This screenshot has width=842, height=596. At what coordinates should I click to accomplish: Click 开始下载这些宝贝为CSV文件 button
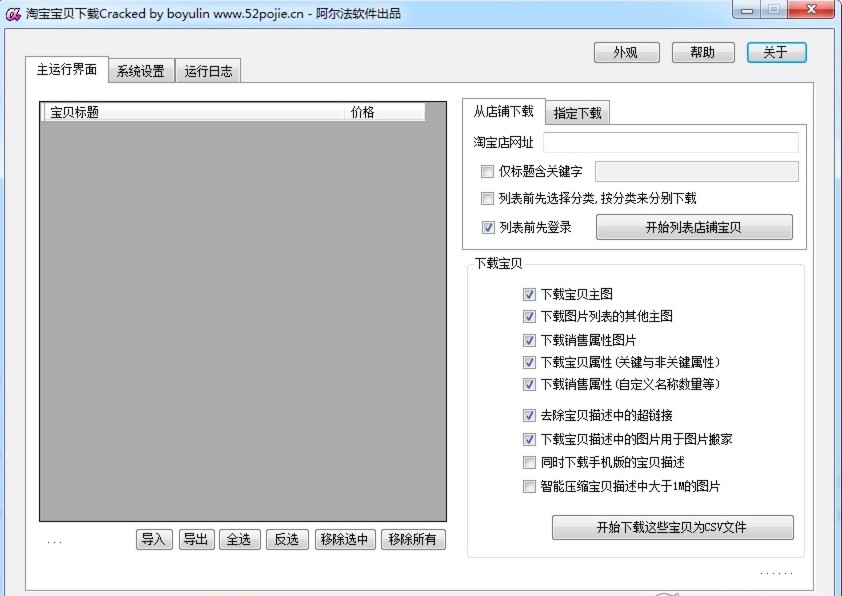pyautogui.click(x=672, y=527)
